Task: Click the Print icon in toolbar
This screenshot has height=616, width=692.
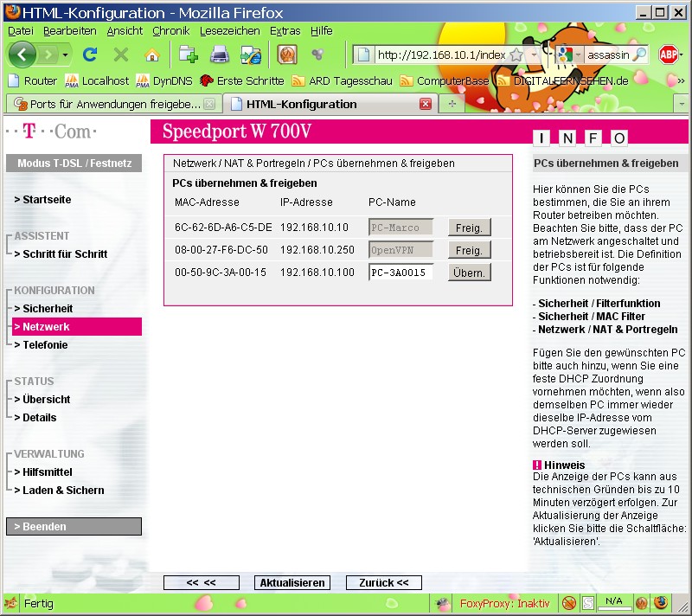Action: click(x=220, y=55)
